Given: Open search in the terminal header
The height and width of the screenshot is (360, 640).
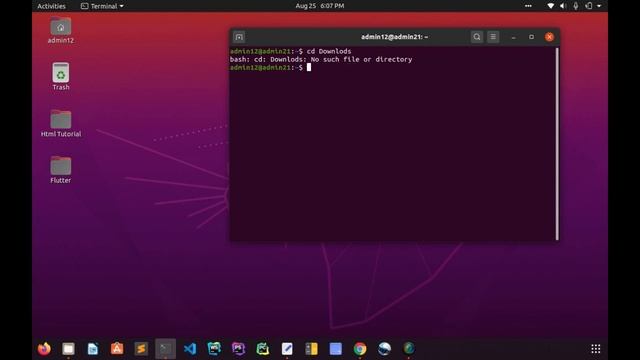Looking at the screenshot, I should click(x=476, y=37).
